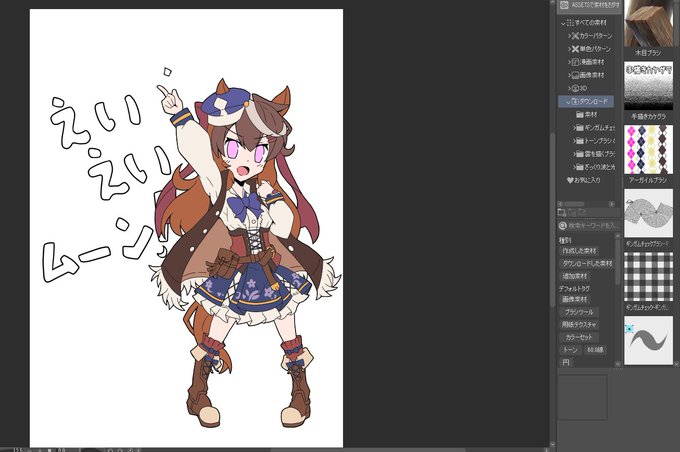Screen dimensions: 680x452
Task: Click the カラーパターン pattern icon
Action: [x=575, y=36]
